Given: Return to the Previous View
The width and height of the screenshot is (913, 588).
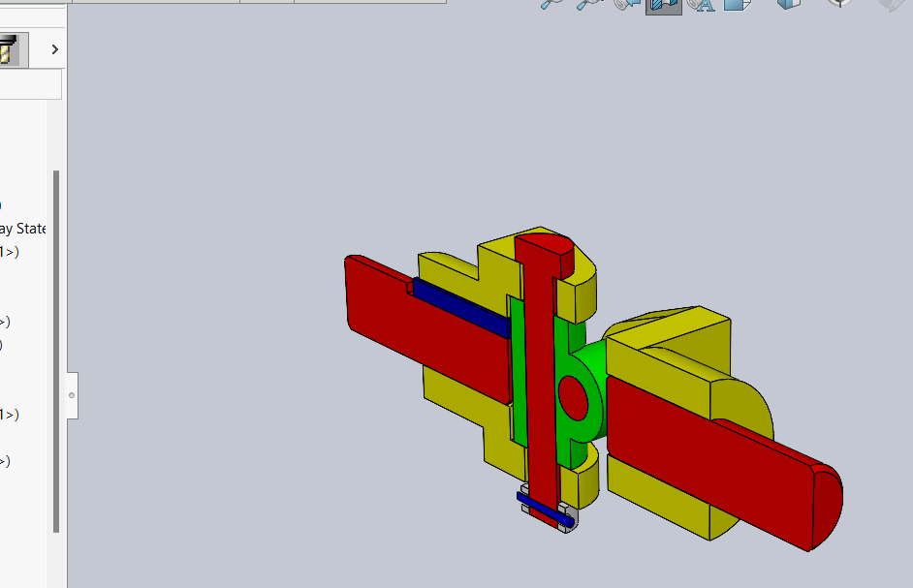Looking at the screenshot, I should pyautogui.click(x=626, y=4).
